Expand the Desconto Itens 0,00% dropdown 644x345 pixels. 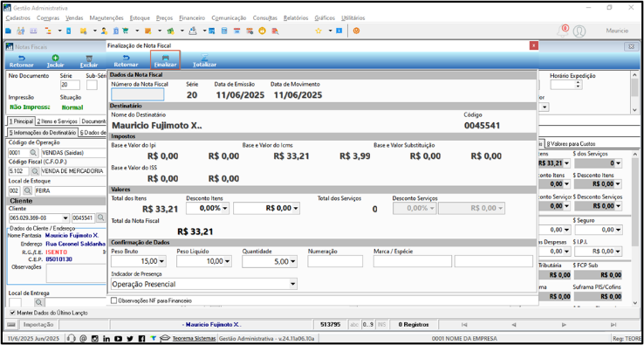pos(225,209)
